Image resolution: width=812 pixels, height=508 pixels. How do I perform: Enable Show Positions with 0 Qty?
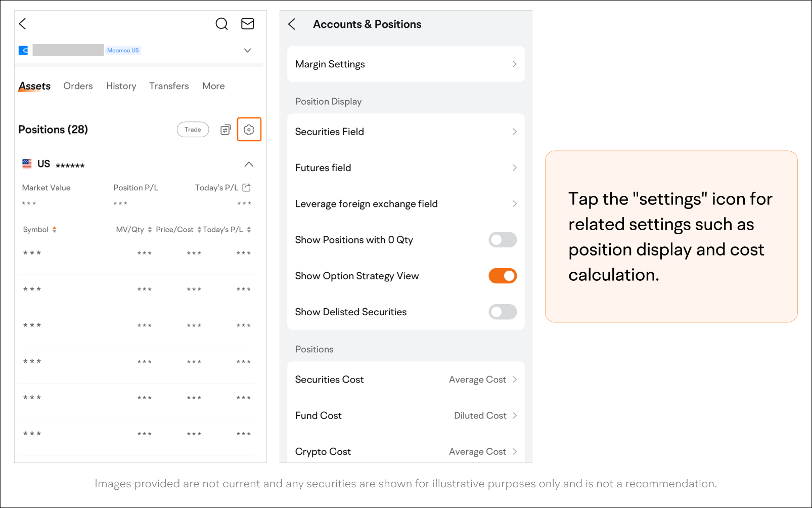coord(503,240)
